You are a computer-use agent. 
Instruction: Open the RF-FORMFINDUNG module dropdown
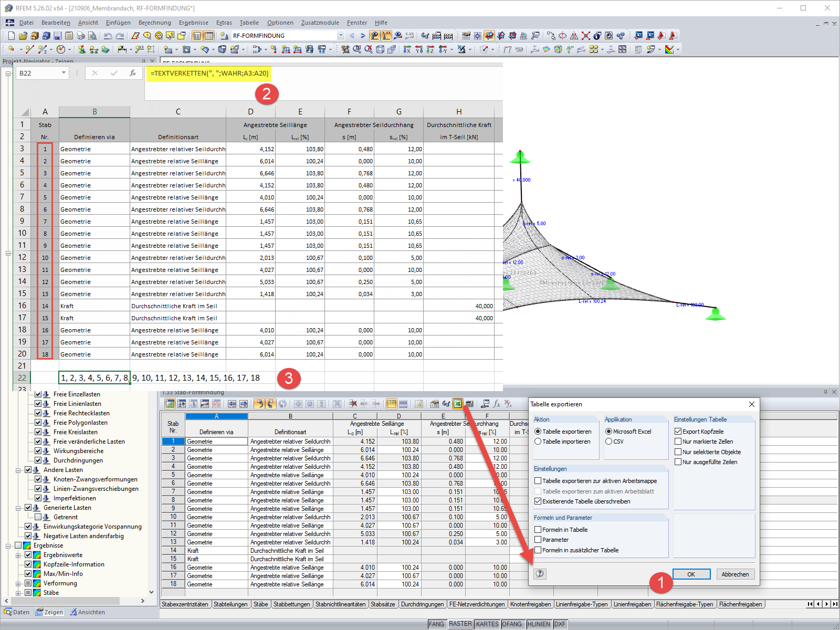[341, 36]
